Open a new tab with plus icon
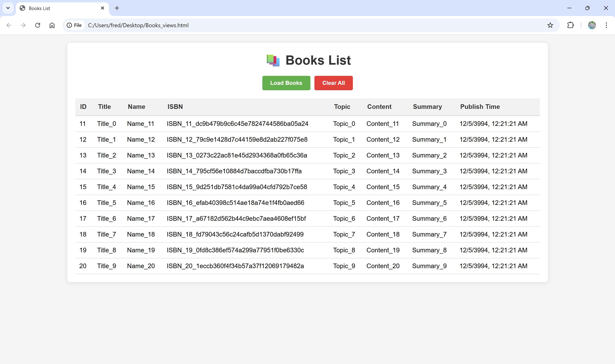The width and height of the screenshot is (615, 364). (x=117, y=8)
